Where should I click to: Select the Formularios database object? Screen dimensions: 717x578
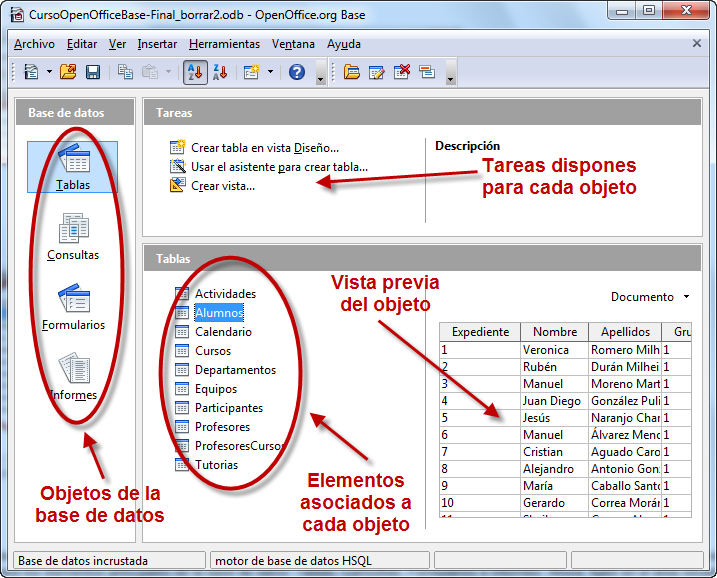pyautogui.click(x=73, y=307)
